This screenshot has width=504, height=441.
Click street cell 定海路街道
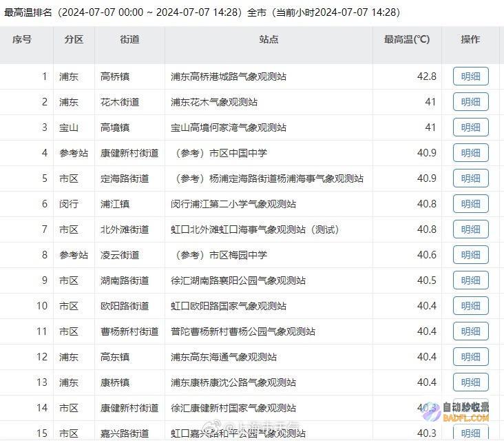pos(125,178)
